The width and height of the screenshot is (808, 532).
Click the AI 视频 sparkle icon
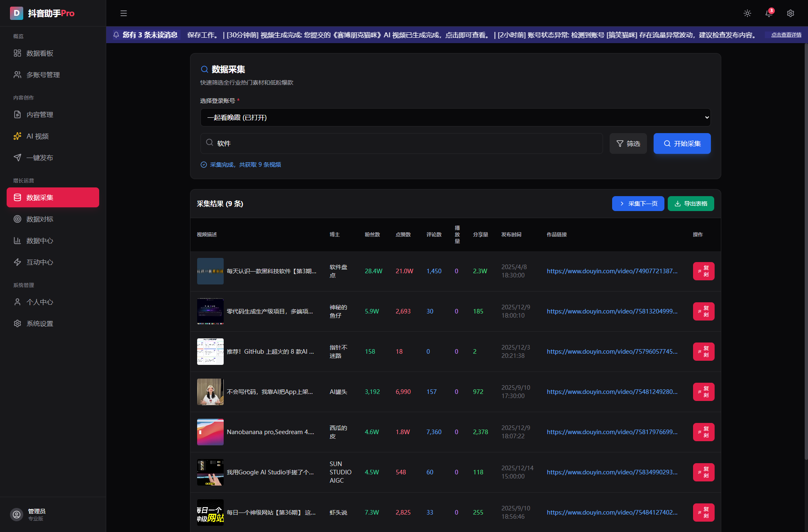(17, 136)
